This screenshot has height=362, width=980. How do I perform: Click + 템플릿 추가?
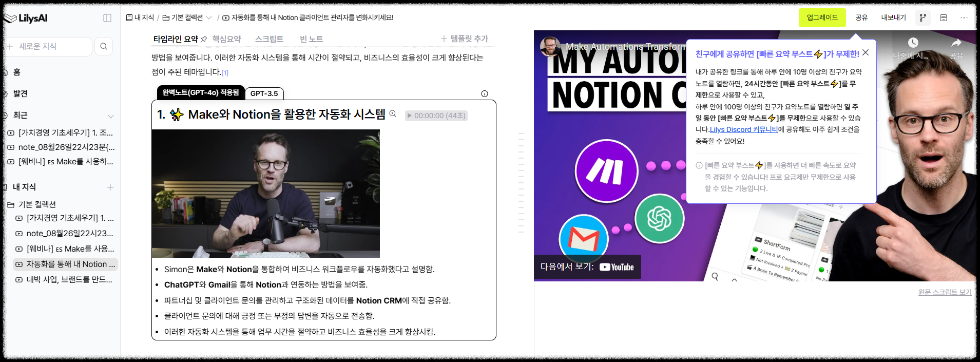coord(465,39)
